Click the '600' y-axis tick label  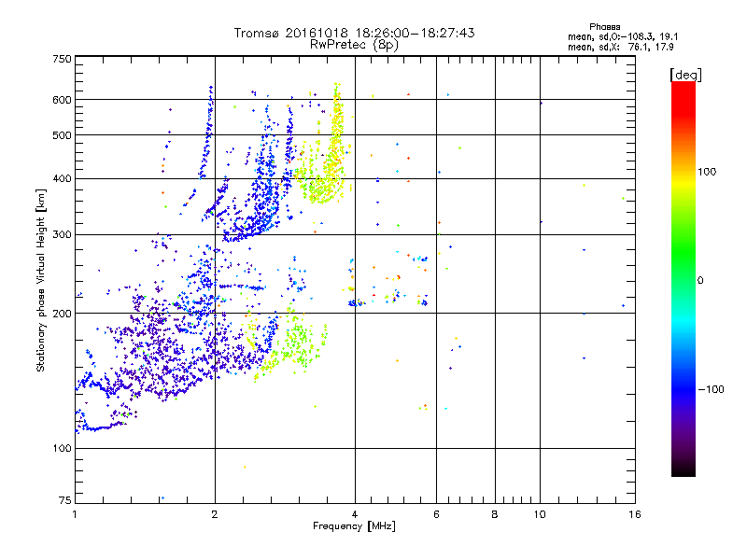pos(62,100)
